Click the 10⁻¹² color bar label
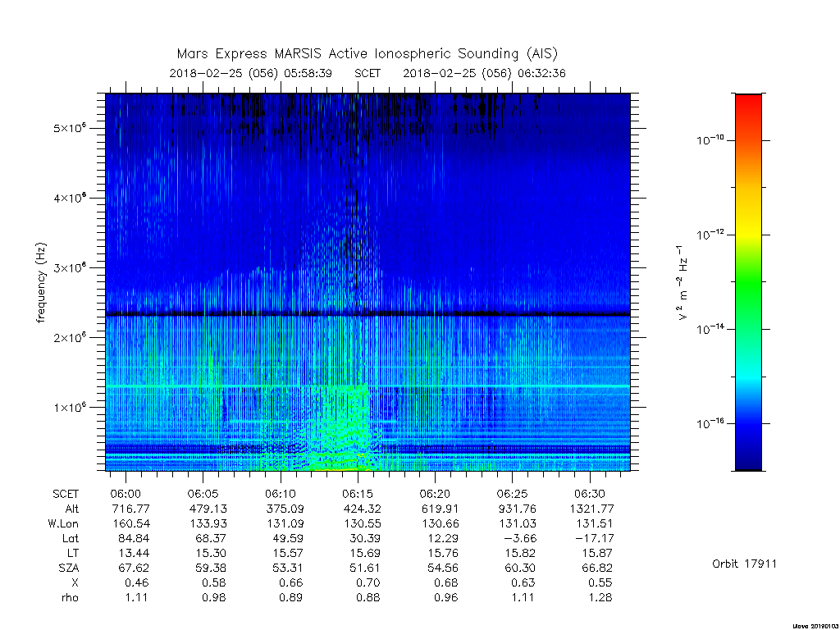This screenshot has width=840, height=630. click(x=710, y=234)
